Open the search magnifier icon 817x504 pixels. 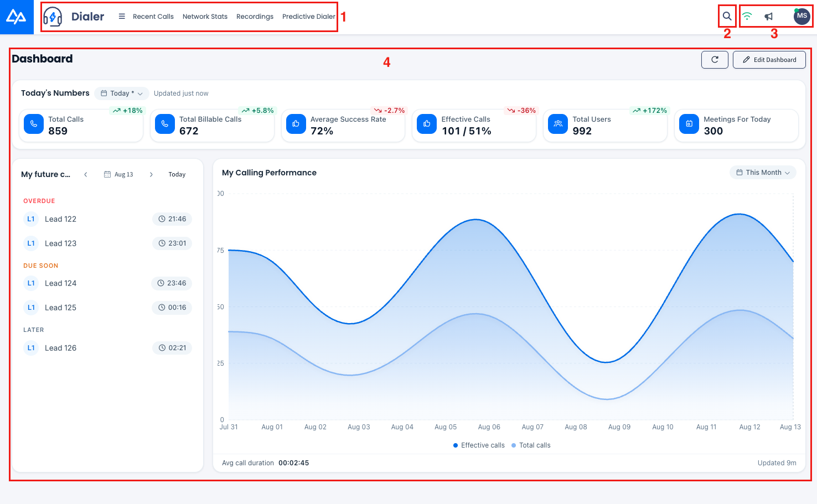point(727,17)
